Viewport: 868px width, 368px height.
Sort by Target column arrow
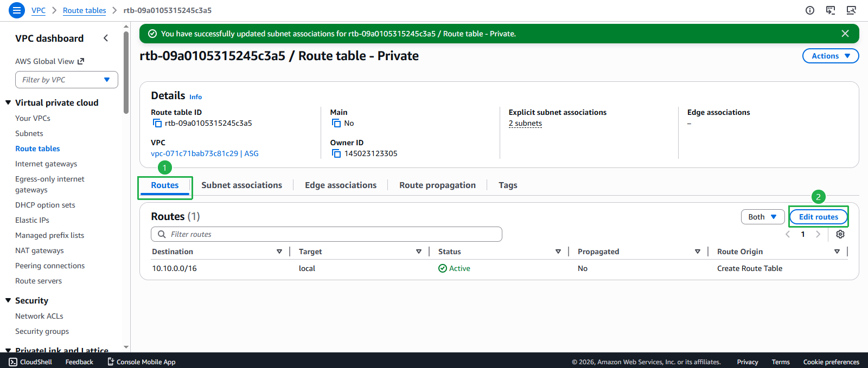pos(419,251)
